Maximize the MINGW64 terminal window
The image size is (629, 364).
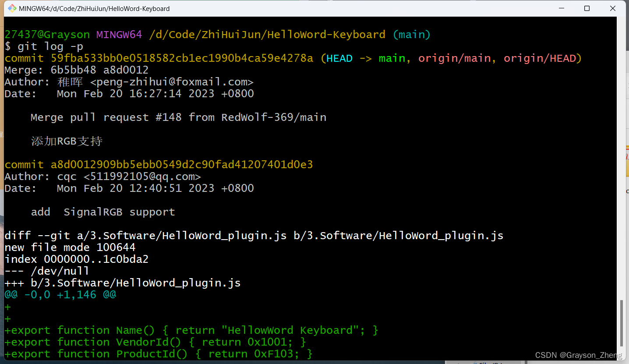[x=587, y=8]
